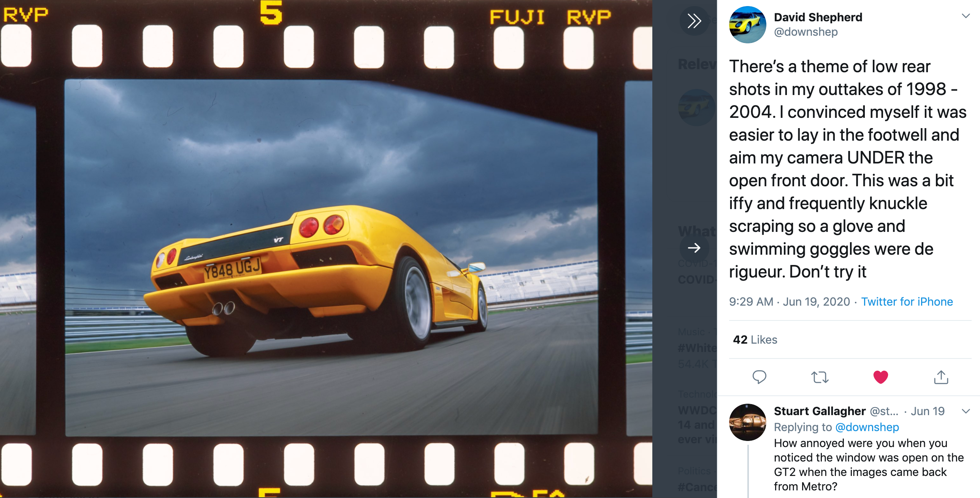Open the @downshep handle under author name
Screen dimensions: 980x498
[806, 32]
